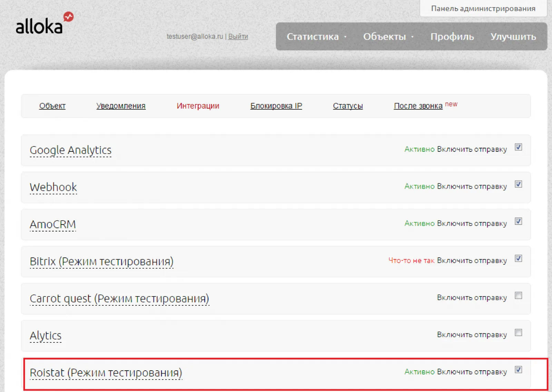Click the Выйти logout link
This screenshot has width=552, height=392.
(238, 36)
